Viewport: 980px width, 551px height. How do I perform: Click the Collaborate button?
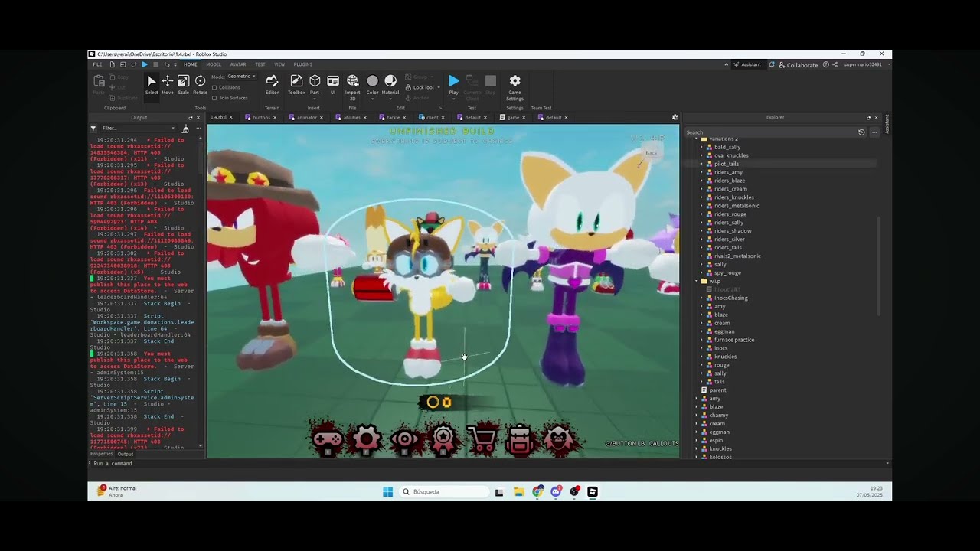tap(799, 64)
